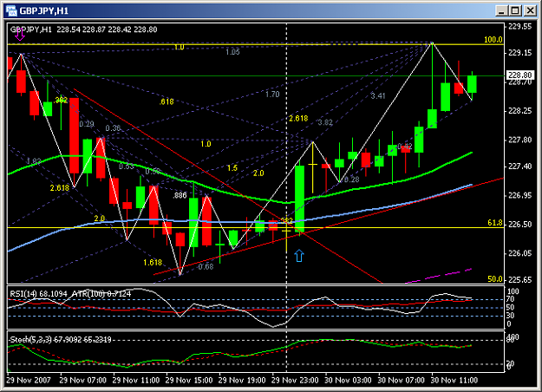Click the GBPJPY,H1 title bar text
Screen dimensions: 542x392
(x=44, y=10)
